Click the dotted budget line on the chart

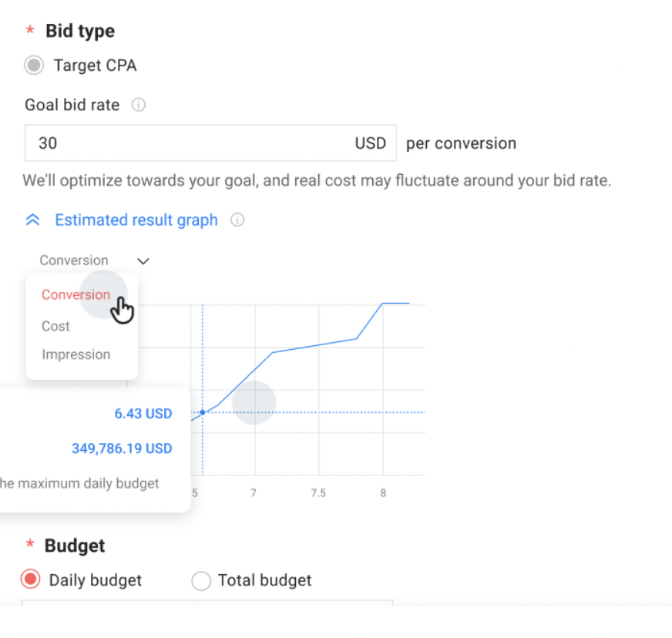[x=324, y=413]
